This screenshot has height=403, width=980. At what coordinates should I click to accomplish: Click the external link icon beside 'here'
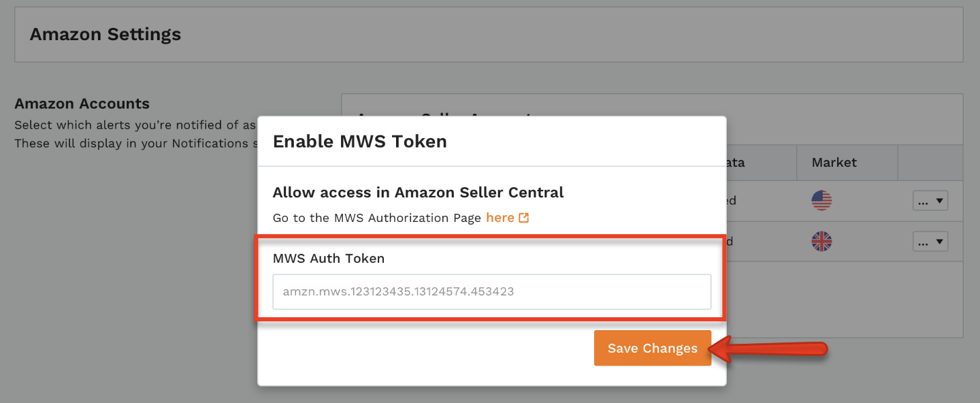(x=524, y=218)
